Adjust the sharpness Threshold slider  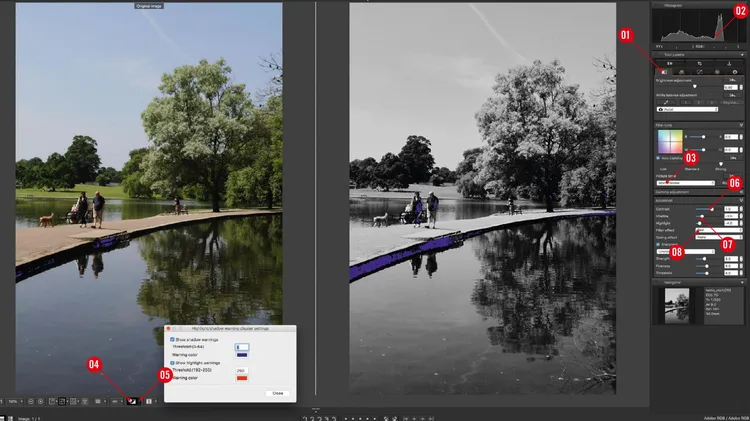point(709,273)
